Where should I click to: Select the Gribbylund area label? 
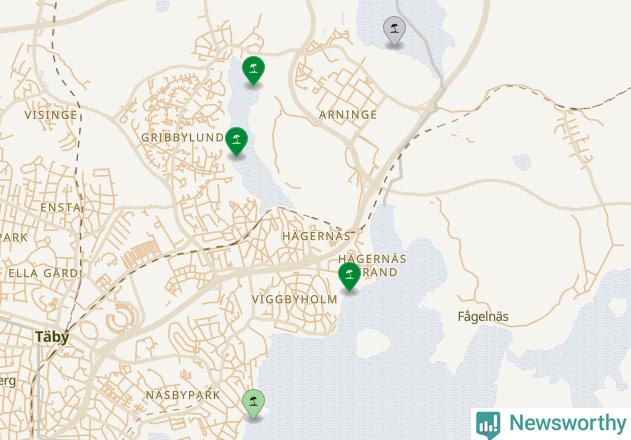pyautogui.click(x=182, y=138)
